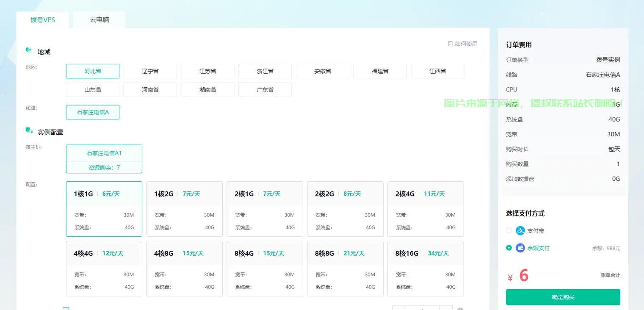The image size is (644, 310).
Task: Open the 云电脑 tab
Action: tap(100, 20)
